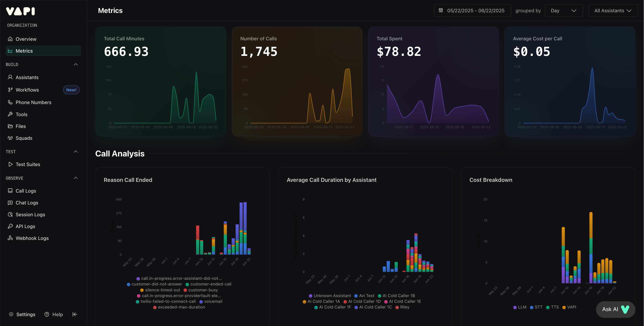Click the calendar icon in date range
644x326 pixels.
tap(441, 11)
